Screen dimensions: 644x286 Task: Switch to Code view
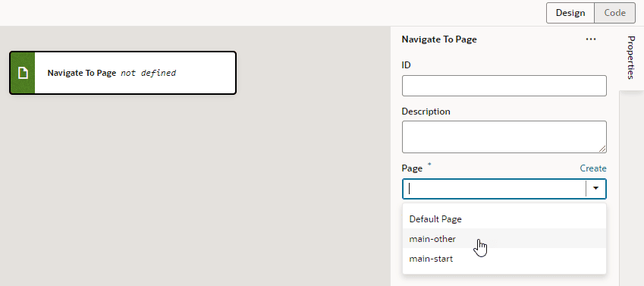point(615,13)
